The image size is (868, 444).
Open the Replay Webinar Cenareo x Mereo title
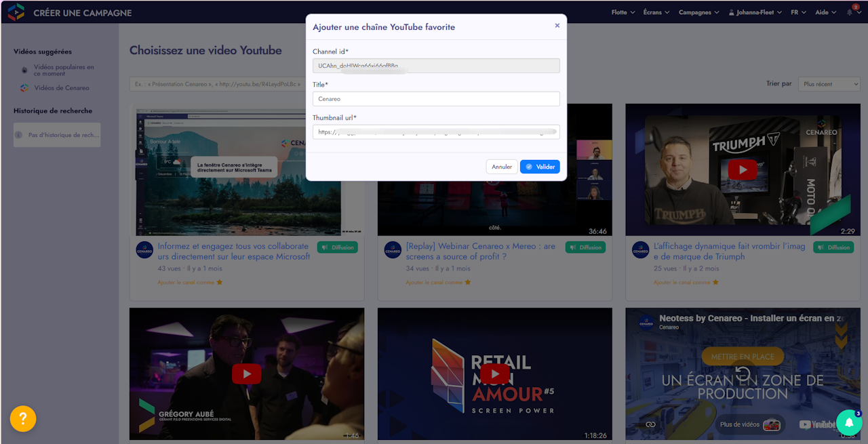tap(481, 251)
